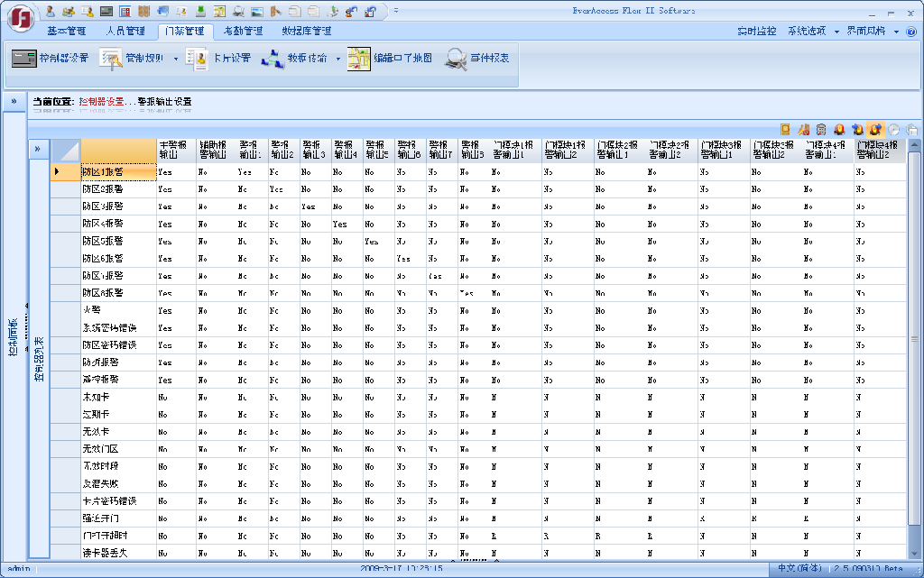Click the blue help question-mark icon
This screenshot has width=924, height=578.
[x=911, y=31]
